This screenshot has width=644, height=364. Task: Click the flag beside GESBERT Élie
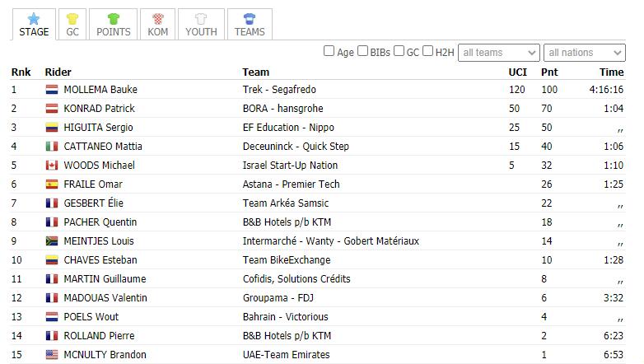tap(52, 203)
